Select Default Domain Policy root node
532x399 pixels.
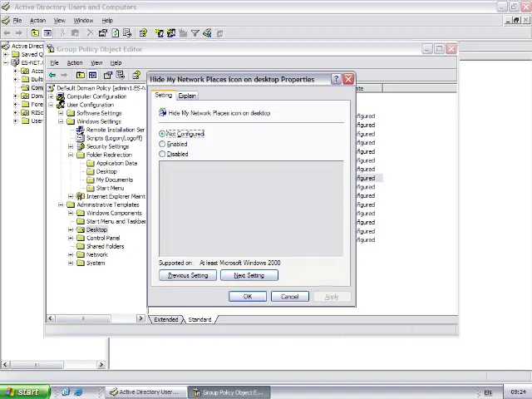tap(101, 88)
